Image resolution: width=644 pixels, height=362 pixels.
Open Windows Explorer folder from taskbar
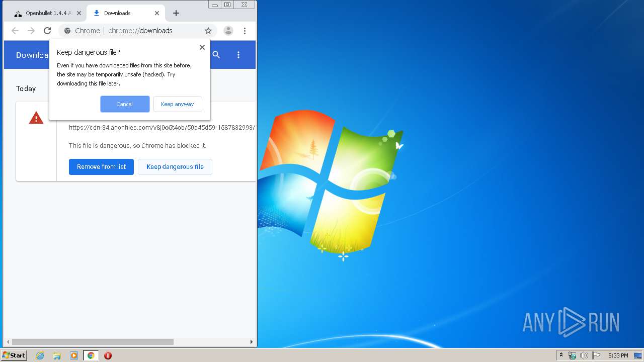pos(57,355)
